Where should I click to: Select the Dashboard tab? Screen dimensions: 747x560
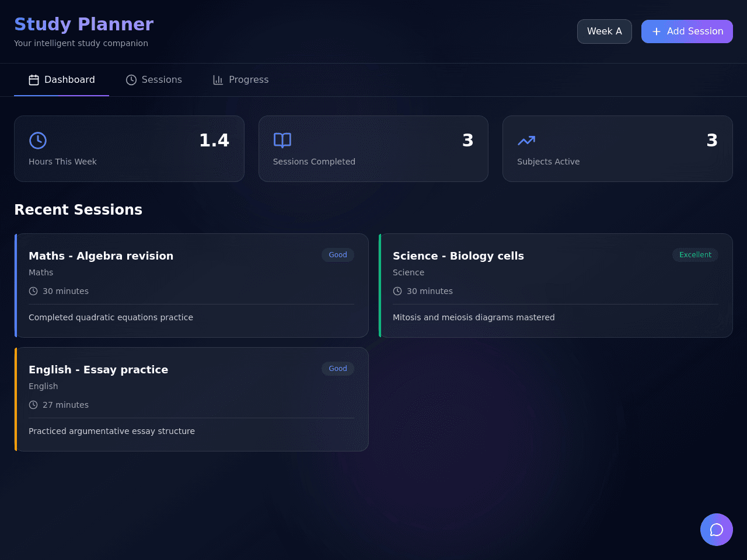tap(62, 80)
